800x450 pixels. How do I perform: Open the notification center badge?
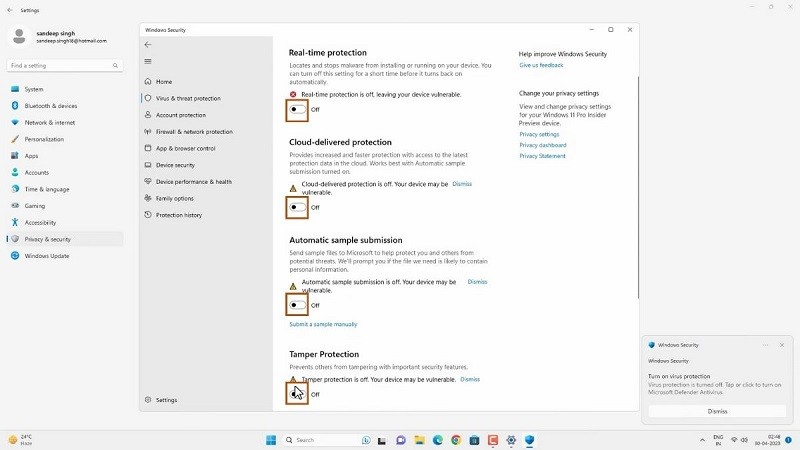point(788,440)
